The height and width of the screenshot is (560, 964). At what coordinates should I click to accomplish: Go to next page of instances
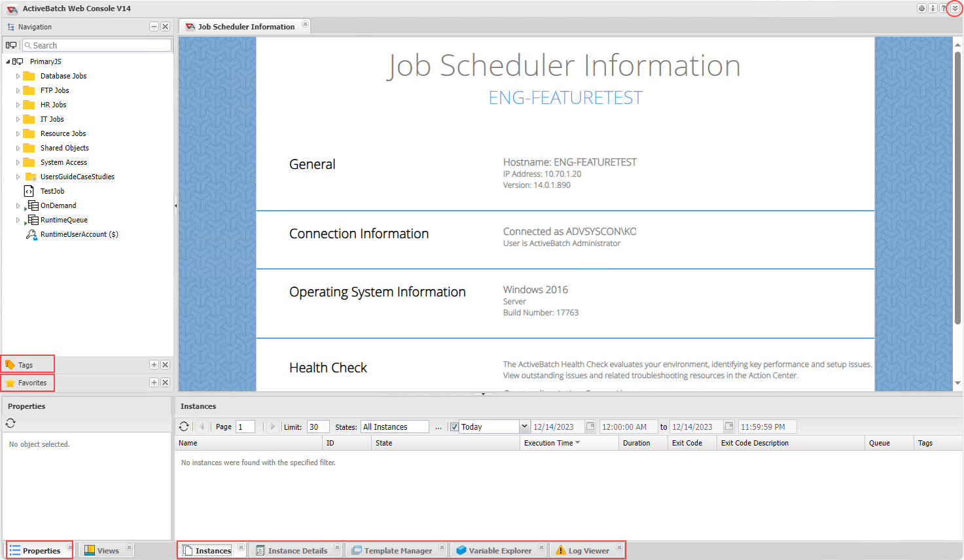(273, 427)
